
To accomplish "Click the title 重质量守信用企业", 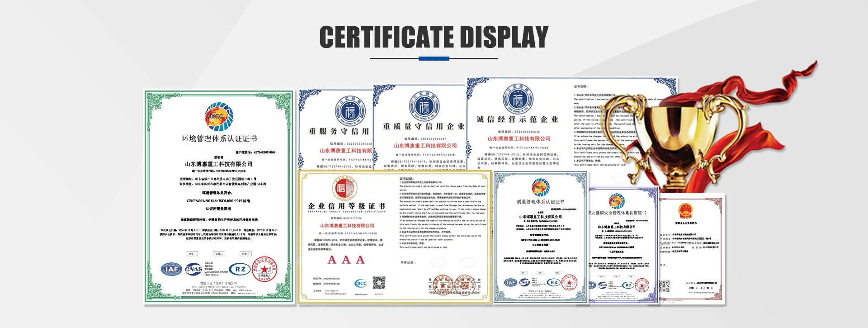I will [x=424, y=126].
